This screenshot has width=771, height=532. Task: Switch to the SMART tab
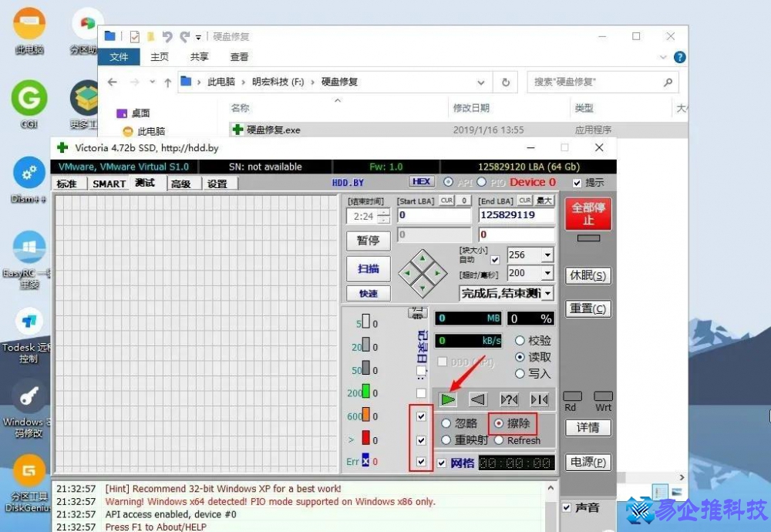(x=108, y=184)
